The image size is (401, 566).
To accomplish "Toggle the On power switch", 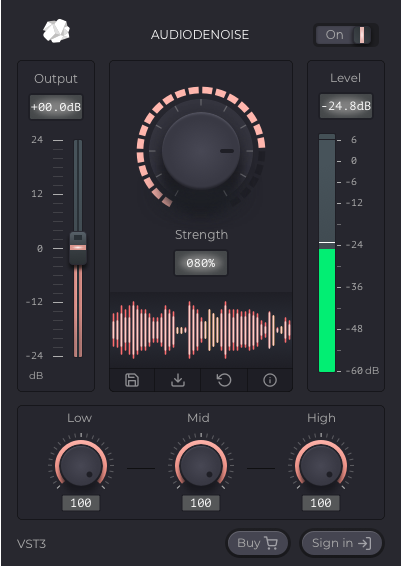I will (x=345, y=35).
